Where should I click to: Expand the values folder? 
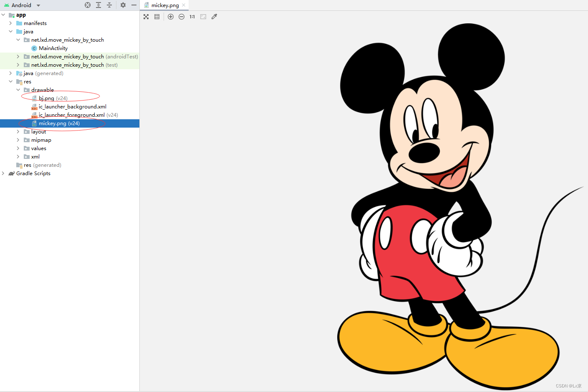tap(18, 148)
